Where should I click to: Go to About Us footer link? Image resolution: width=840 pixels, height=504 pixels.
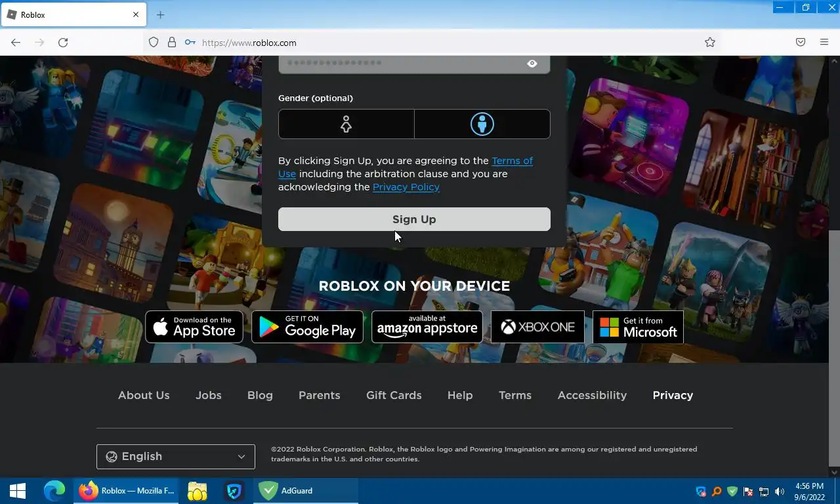144,395
